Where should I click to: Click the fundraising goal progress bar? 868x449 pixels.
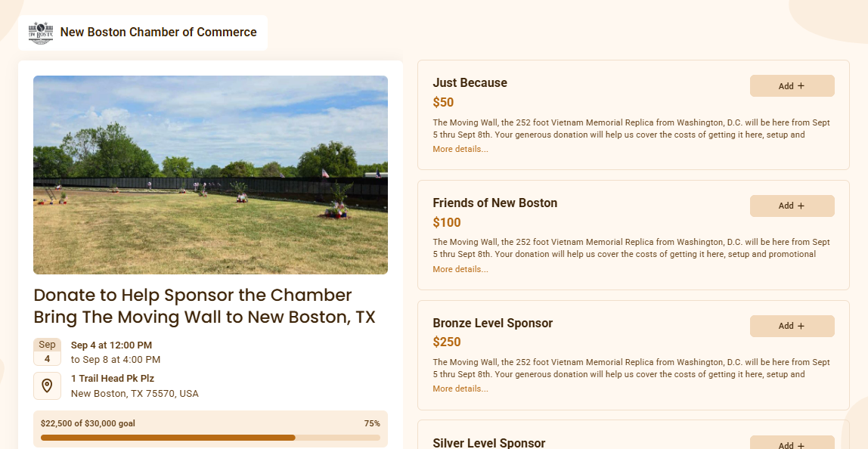tap(210, 438)
